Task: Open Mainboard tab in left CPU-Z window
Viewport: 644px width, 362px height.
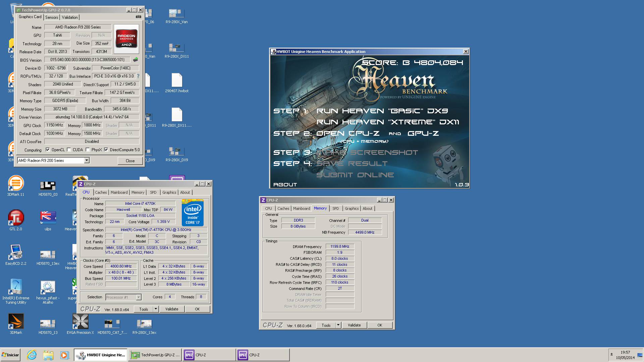Action: click(x=119, y=192)
